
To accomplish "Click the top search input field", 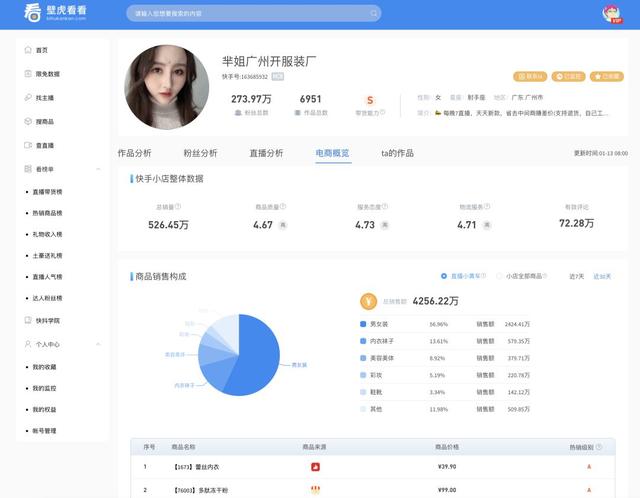I will coord(254,13).
